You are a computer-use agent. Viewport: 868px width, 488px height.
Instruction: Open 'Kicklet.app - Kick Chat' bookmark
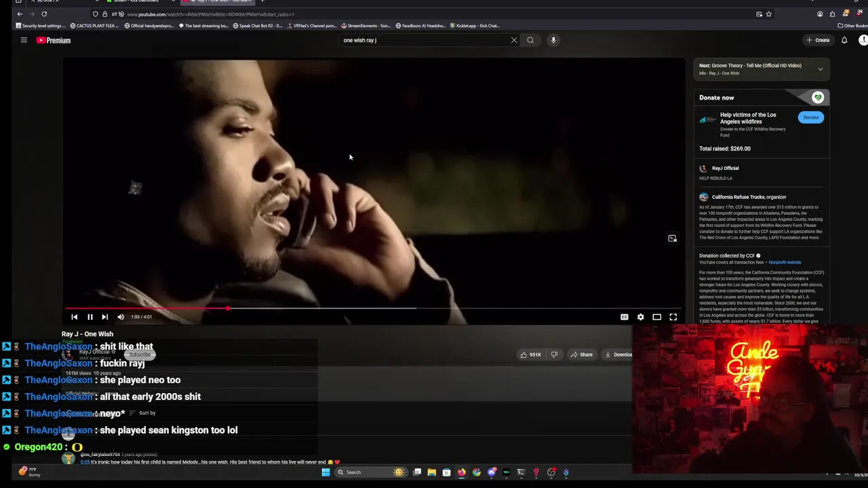click(x=475, y=26)
